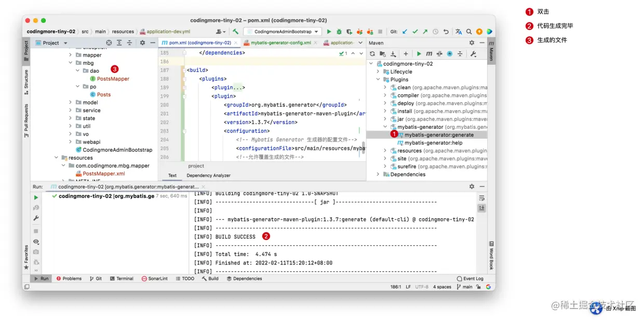Select the pom.xml editor tab
644x320 pixels.
coord(200,43)
